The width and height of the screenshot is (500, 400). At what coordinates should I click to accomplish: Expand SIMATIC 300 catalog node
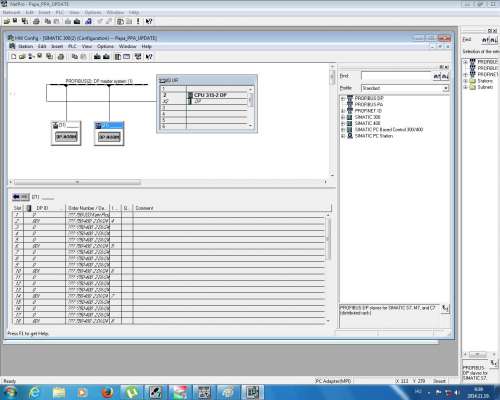point(343,117)
